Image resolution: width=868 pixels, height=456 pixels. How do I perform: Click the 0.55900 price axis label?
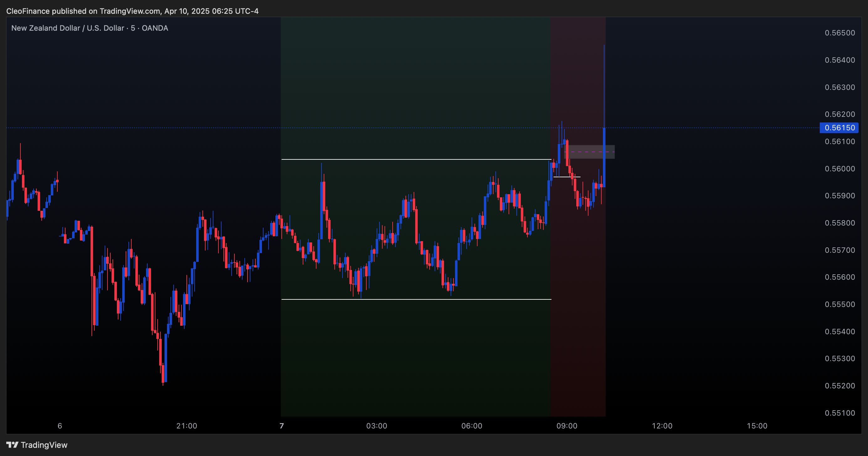[840, 196]
